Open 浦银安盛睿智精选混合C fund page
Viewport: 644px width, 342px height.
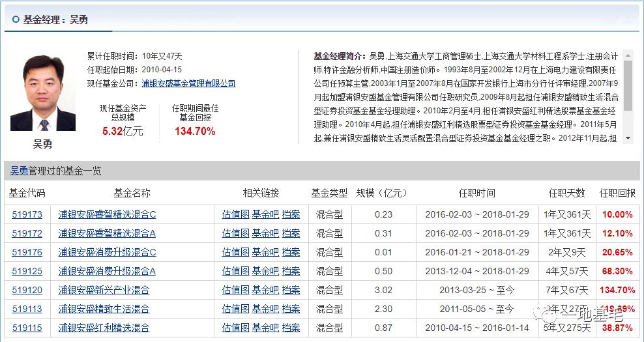tap(107, 214)
